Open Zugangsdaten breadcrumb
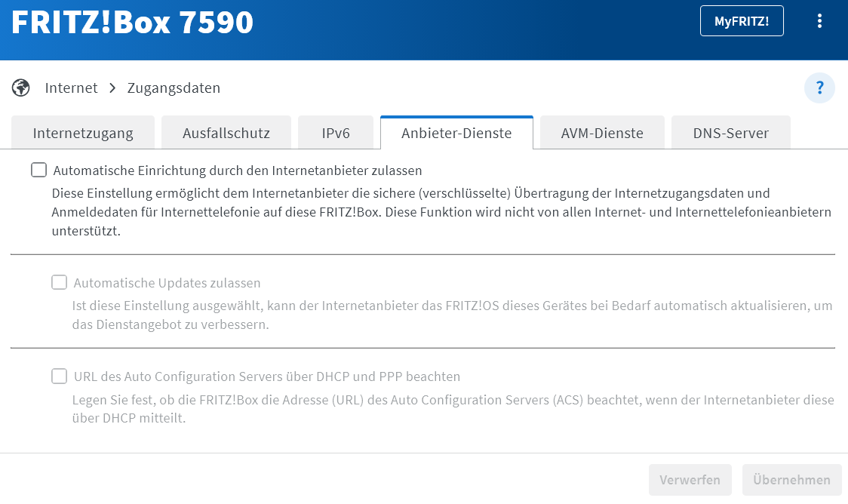 pos(174,88)
